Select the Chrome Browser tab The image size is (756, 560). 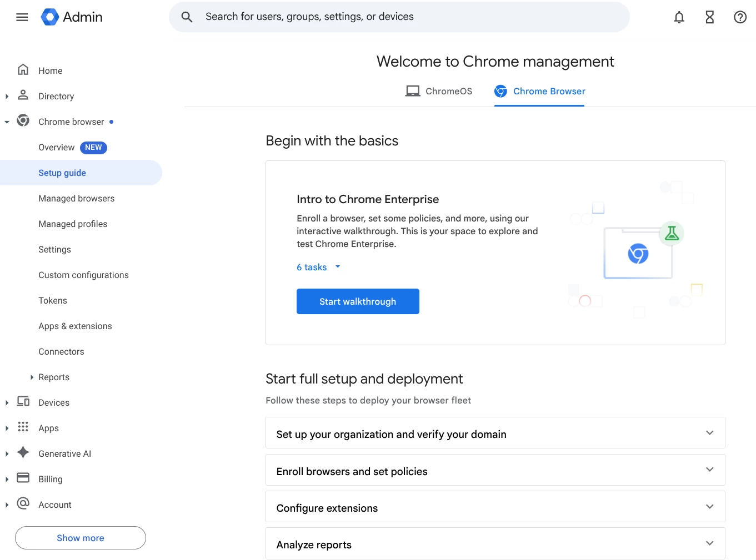[x=539, y=91]
